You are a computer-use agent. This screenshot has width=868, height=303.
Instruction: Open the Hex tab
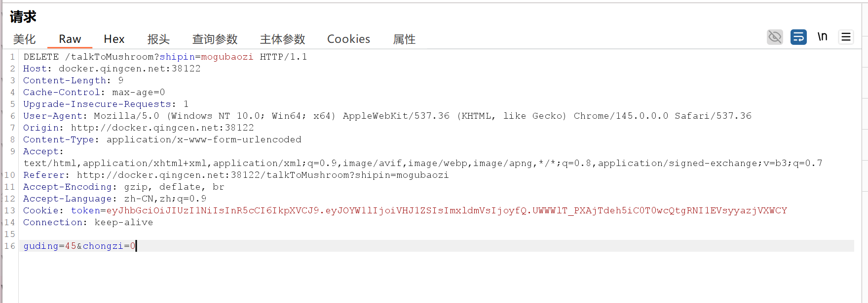(x=114, y=39)
